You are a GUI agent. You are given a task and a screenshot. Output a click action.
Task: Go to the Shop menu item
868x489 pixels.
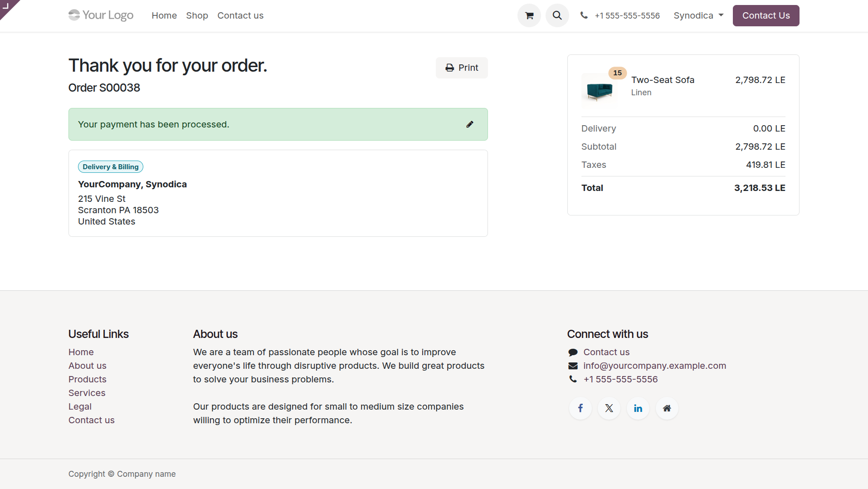(197, 15)
